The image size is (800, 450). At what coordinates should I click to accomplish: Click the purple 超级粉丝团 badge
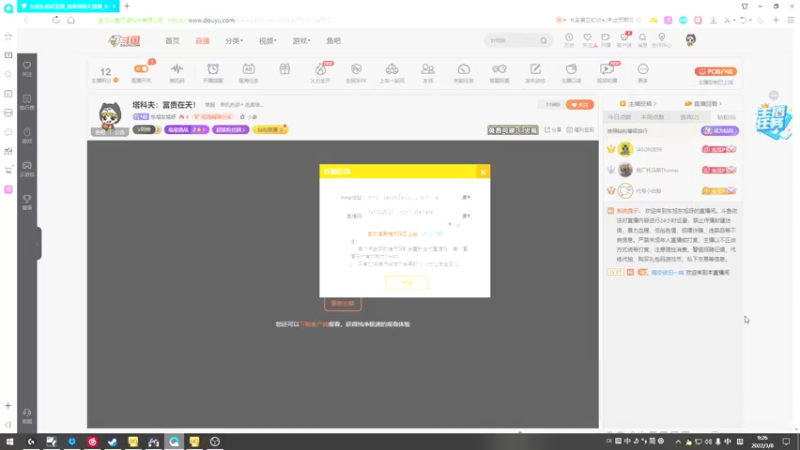(x=231, y=130)
